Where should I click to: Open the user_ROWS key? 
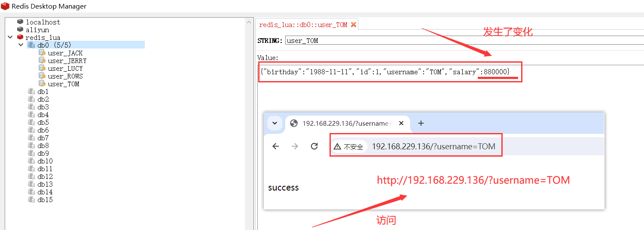tap(65, 76)
